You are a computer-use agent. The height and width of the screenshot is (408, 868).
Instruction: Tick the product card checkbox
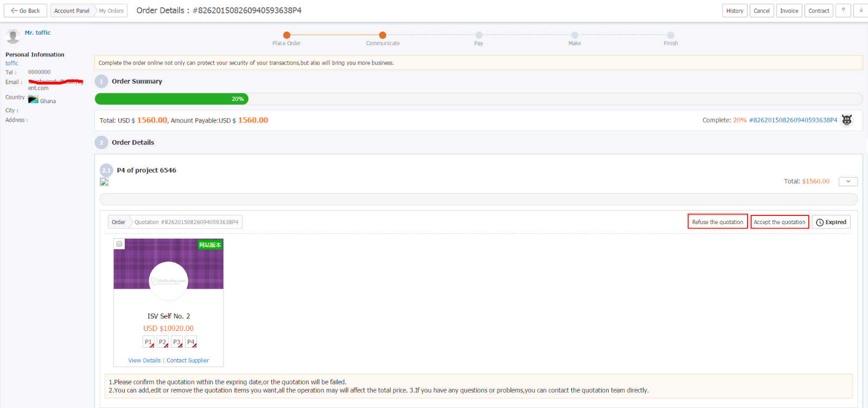point(119,244)
